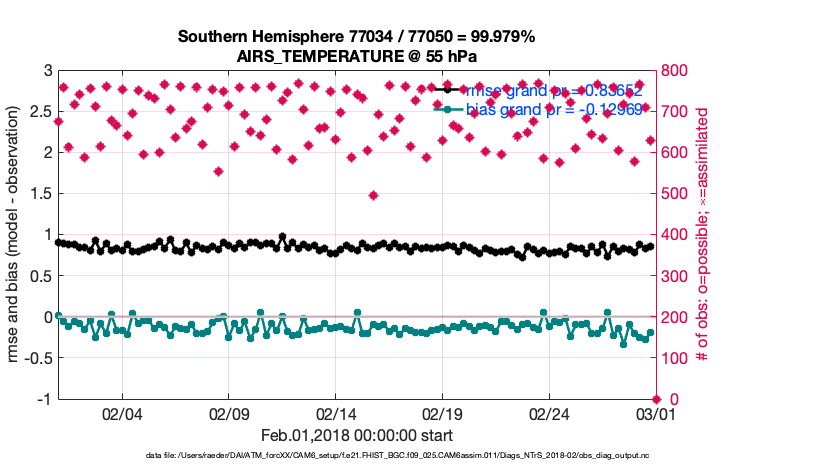This screenshot has height=470, width=830.
Task: Click the black rmse legend line marker
Action: coord(446,89)
